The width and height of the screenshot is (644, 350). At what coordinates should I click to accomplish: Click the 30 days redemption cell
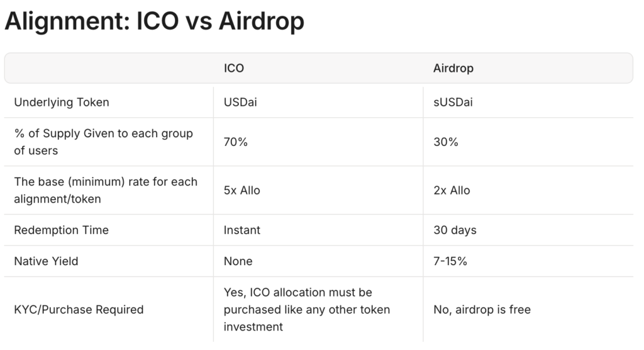pyautogui.click(x=455, y=230)
